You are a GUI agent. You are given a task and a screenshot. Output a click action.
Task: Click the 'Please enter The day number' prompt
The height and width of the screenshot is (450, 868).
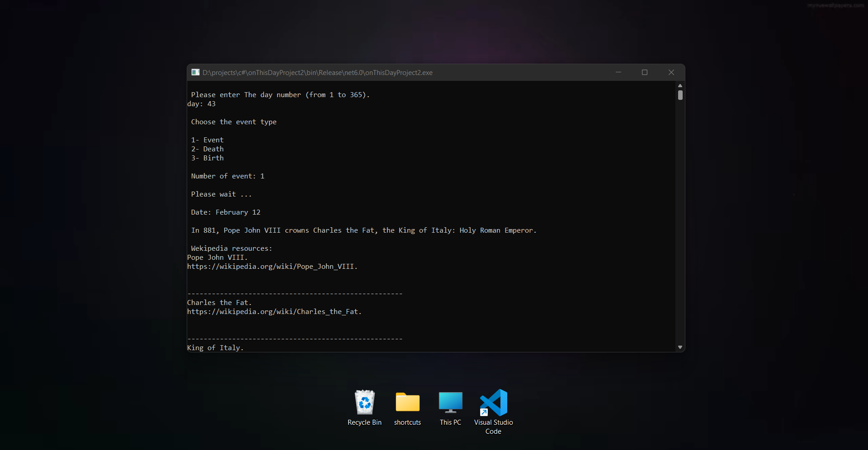pos(280,95)
